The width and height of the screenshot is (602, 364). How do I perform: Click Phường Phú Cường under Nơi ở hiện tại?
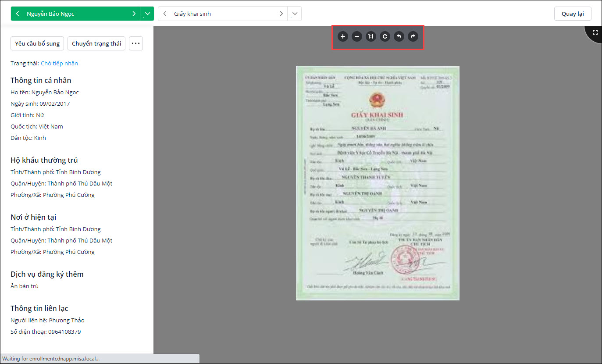click(x=69, y=252)
